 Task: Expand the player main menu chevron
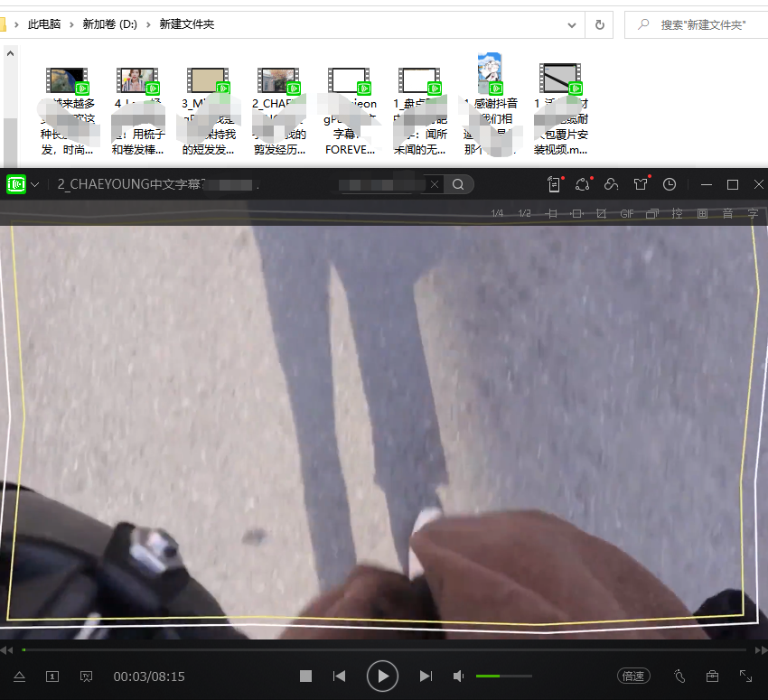pos(34,184)
